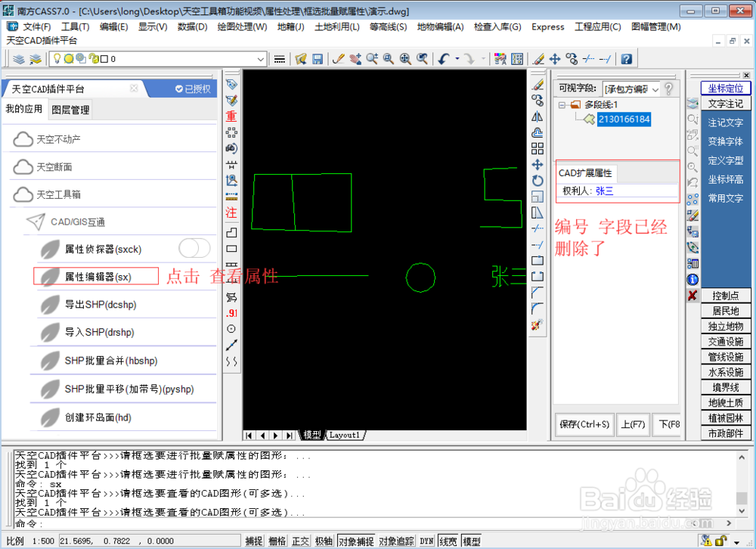Toggle 线宽 lineweight in status bar
This screenshot has height=549, width=756.
(x=448, y=541)
